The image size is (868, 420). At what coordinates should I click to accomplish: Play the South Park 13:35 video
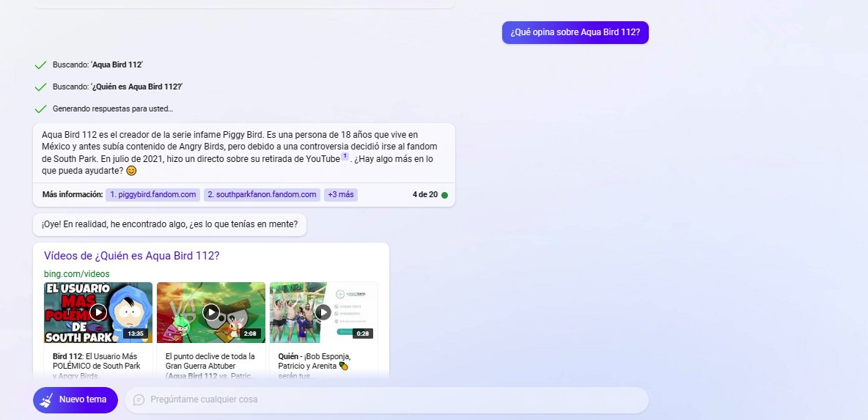coord(98,313)
